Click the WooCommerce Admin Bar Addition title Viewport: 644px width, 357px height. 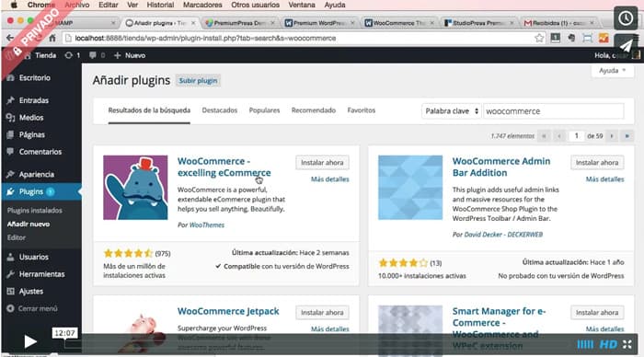pos(501,167)
